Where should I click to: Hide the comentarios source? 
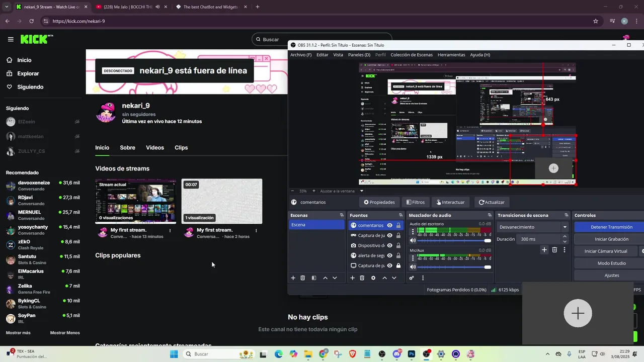[x=389, y=225]
